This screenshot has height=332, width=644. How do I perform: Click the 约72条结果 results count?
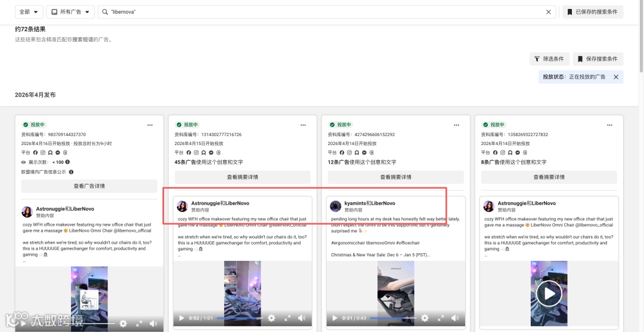coord(30,29)
